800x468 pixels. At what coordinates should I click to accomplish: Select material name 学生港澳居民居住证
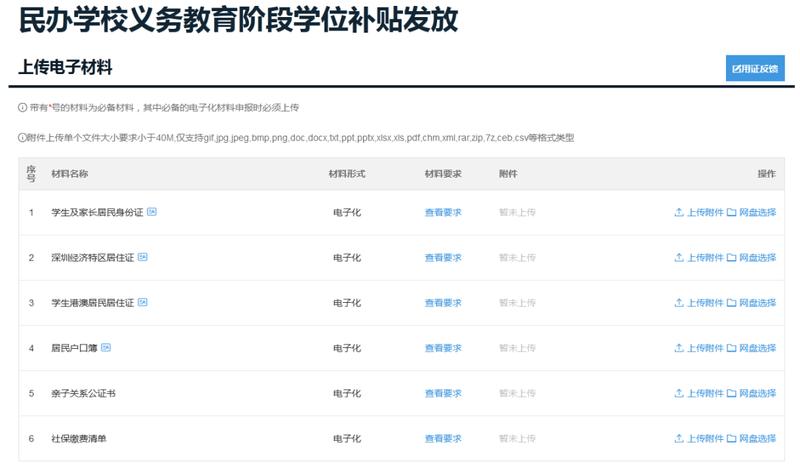coord(92,303)
